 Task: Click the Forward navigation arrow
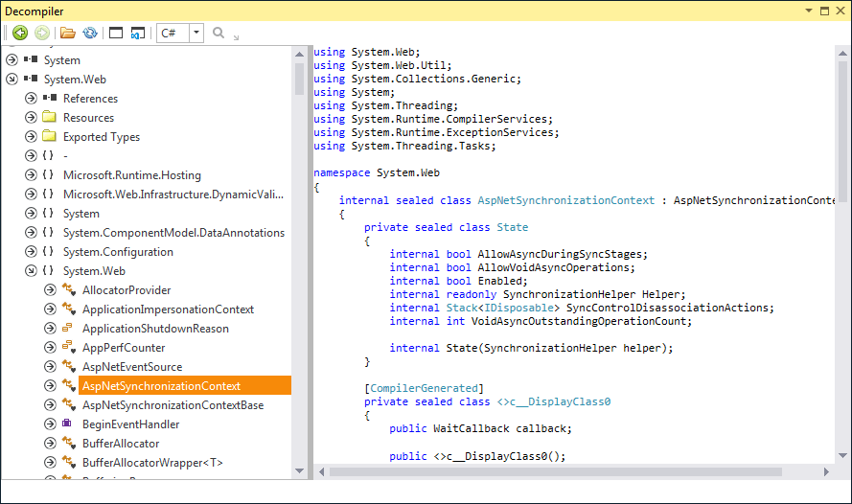[x=42, y=33]
